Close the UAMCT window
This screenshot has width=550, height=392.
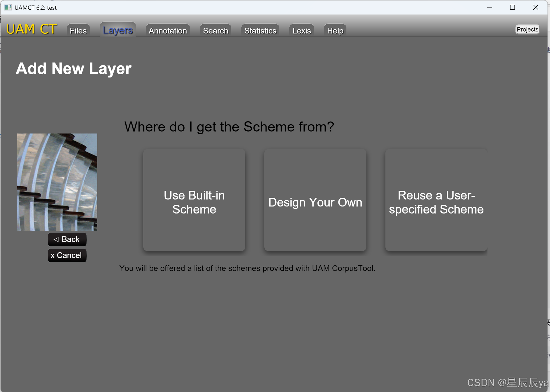coord(535,7)
